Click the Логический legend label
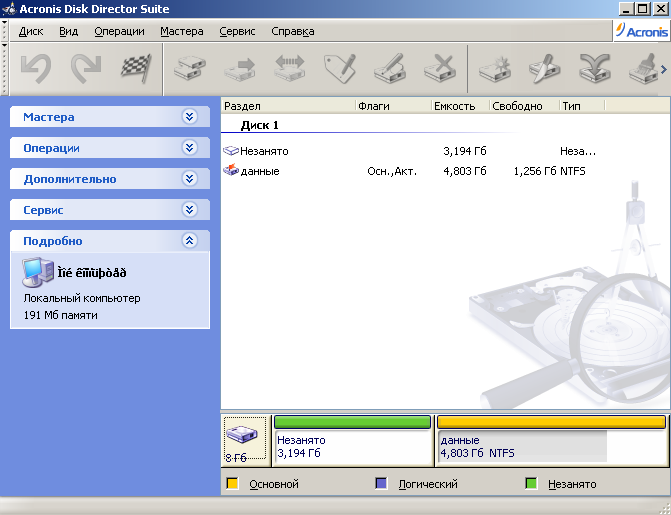This screenshot has height=515, width=671. pos(428,484)
